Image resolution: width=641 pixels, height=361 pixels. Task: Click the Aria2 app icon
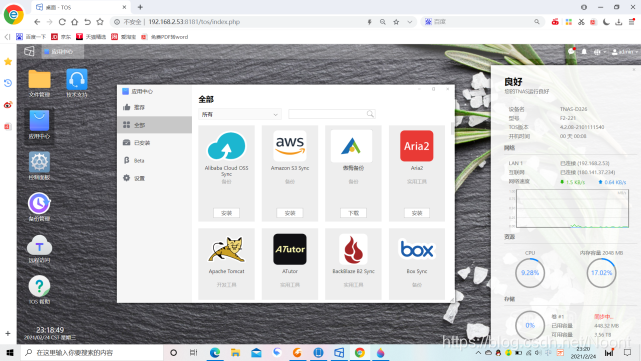pyautogui.click(x=417, y=146)
